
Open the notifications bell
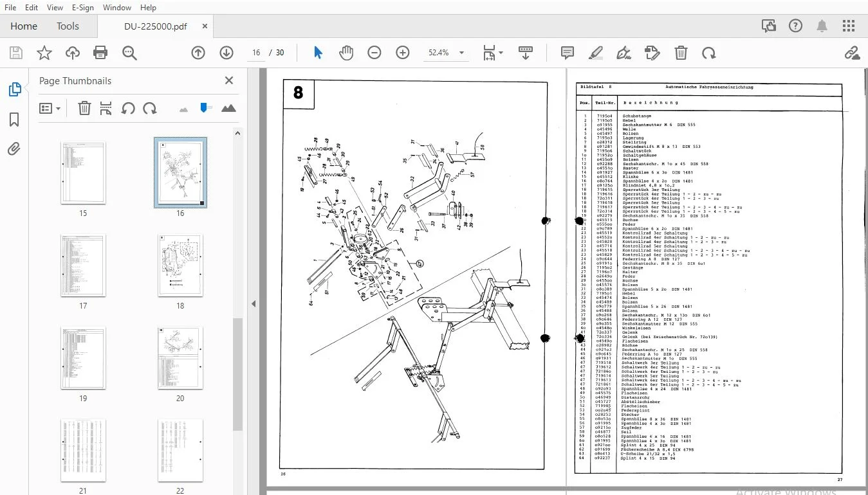822,26
